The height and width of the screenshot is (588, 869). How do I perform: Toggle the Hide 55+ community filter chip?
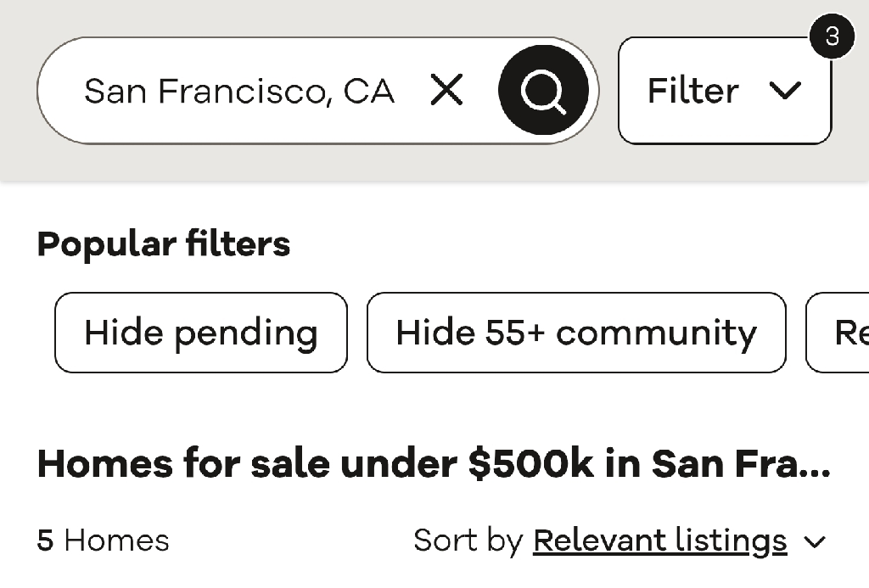coord(576,333)
